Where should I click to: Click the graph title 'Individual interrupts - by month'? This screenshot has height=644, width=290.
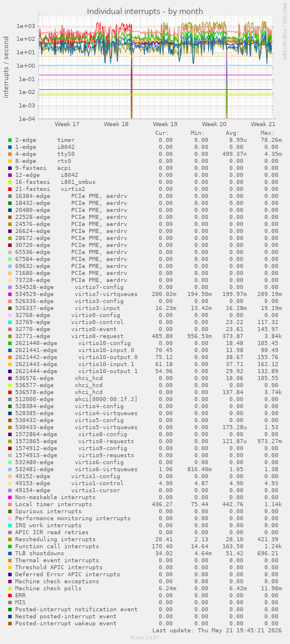[x=145, y=11]
